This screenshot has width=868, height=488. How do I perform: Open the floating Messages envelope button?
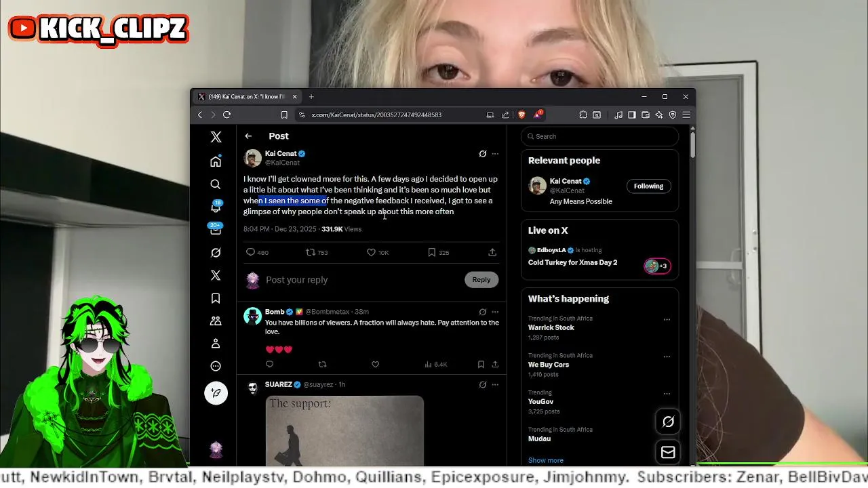pos(668,452)
